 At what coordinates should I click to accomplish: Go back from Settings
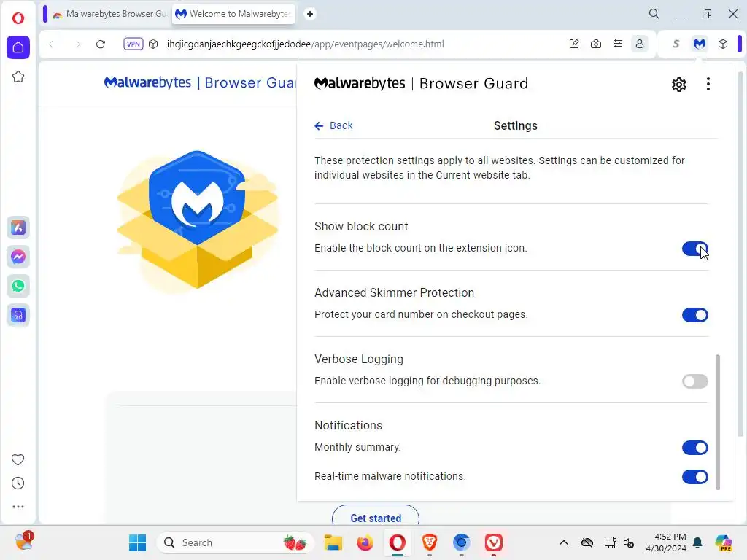(333, 125)
